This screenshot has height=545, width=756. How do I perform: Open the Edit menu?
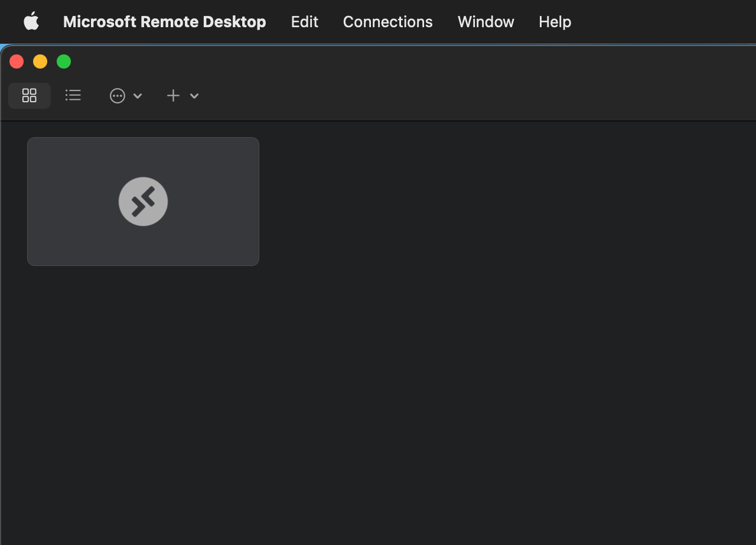[304, 21]
